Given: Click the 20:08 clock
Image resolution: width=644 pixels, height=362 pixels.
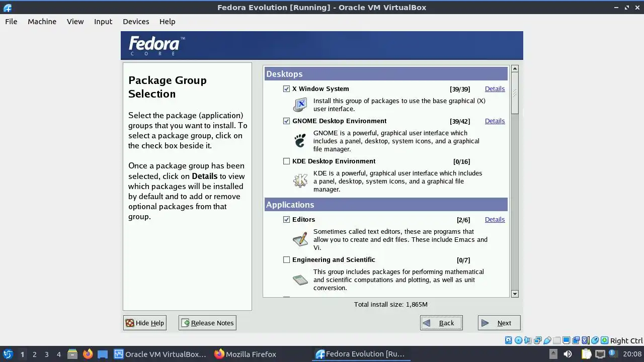Looking at the screenshot, I should tap(632, 354).
